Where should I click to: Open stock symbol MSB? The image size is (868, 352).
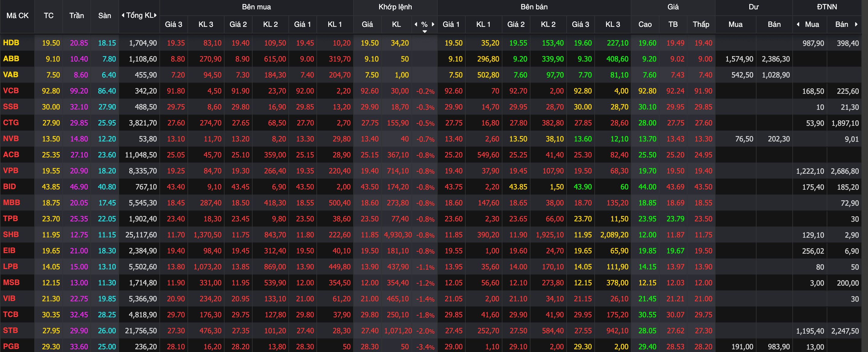pos(11,283)
